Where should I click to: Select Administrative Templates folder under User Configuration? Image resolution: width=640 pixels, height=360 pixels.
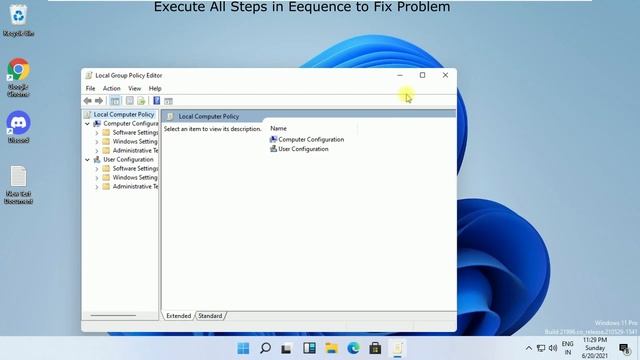point(135,187)
